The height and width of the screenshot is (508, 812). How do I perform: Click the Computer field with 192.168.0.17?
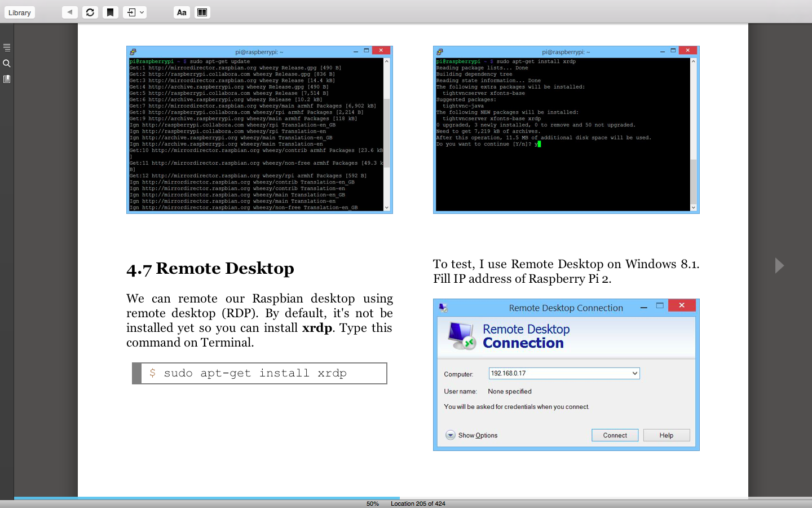point(564,373)
